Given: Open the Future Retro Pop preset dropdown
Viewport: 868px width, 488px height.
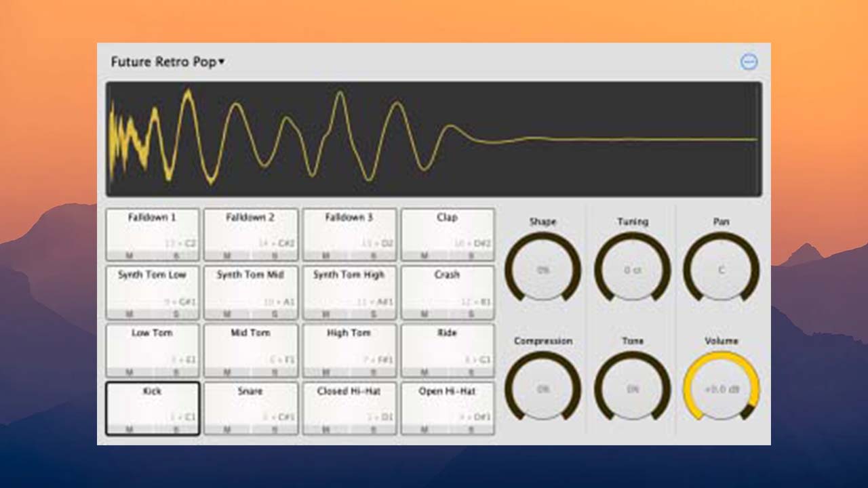Looking at the screenshot, I should (x=167, y=61).
